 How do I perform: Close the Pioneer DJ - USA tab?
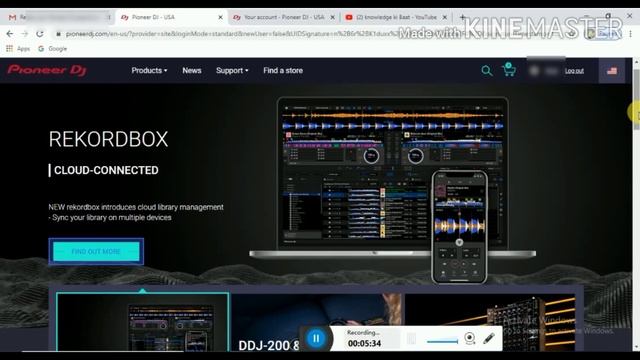(x=220, y=17)
